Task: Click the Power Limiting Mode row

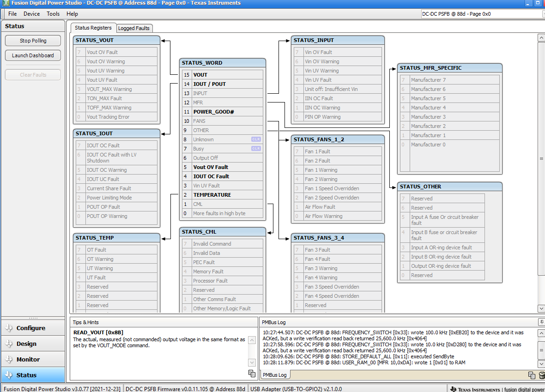Action: pos(116,198)
